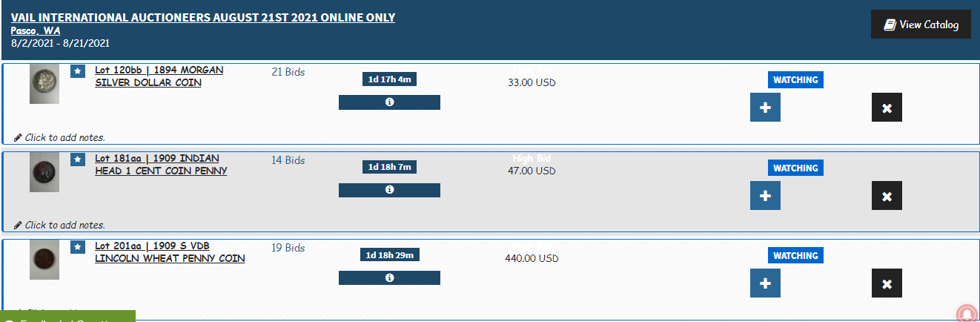Screen dimensions: 980x322
Task: Toggle WATCHING status on Lot 201aa
Action: [x=795, y=255]
